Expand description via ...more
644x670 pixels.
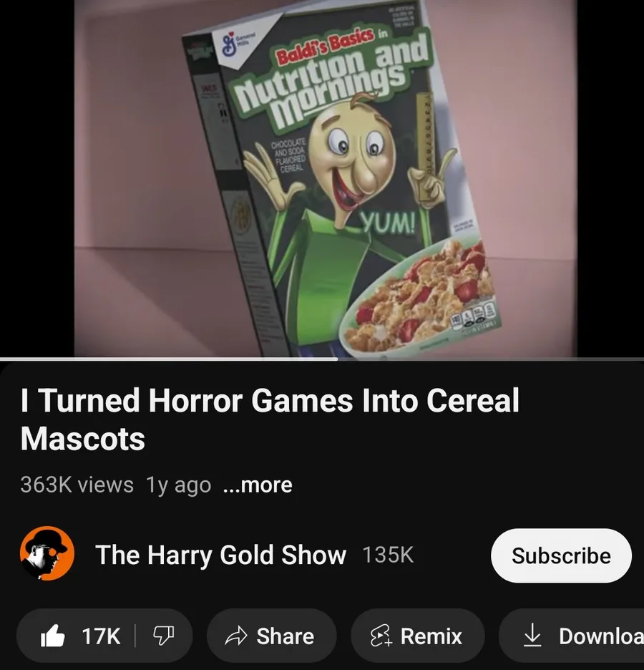pyautogui.click(x=258, y=485)
